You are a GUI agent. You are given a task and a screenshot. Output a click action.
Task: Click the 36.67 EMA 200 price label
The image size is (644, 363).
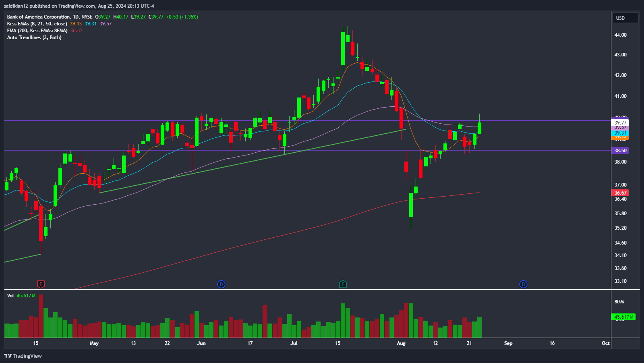coord(620,193)
